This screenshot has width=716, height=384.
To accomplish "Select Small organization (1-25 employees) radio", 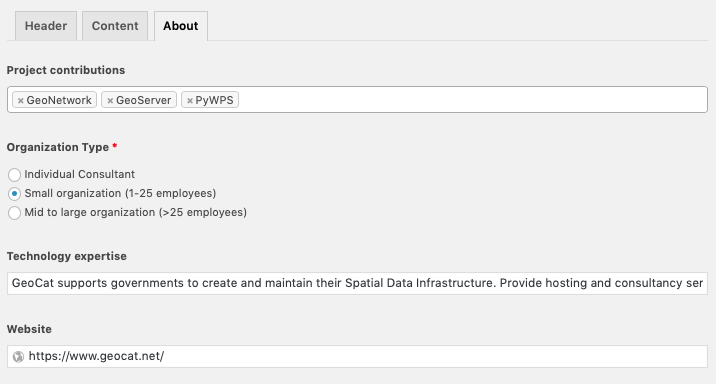I will pyautogui.click(x=14, y=194).
